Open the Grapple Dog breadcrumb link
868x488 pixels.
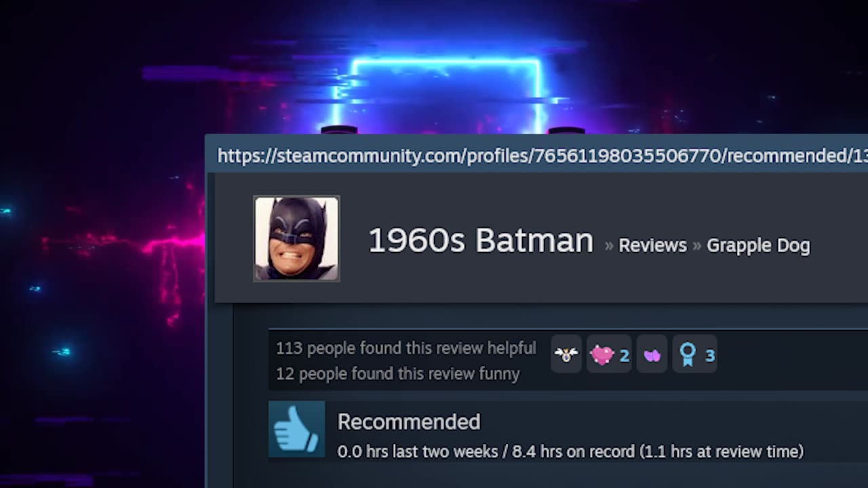[758, 245]
